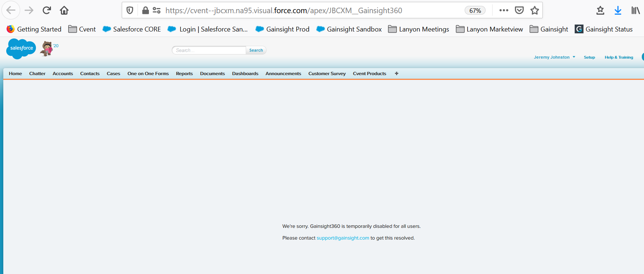Click the support@gainsight.com email link
This screenshot has height=274, width=644.
coord(343,238)
